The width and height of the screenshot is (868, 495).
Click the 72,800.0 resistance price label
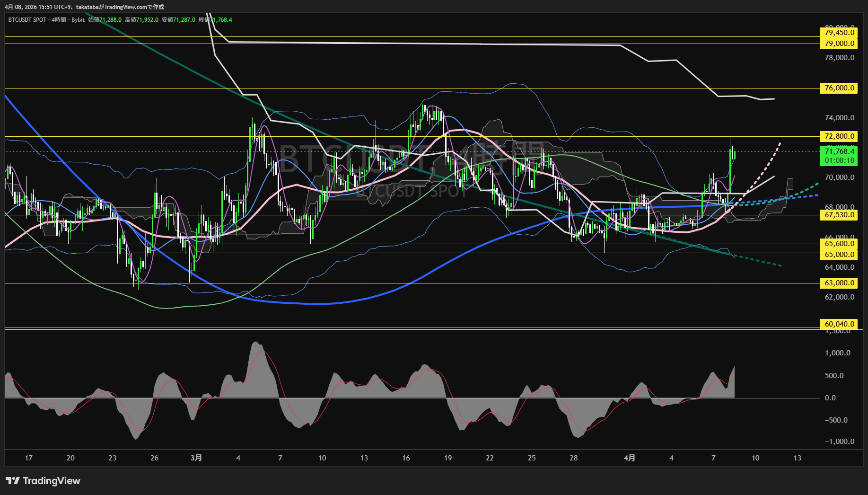click(x=839, y=136)
